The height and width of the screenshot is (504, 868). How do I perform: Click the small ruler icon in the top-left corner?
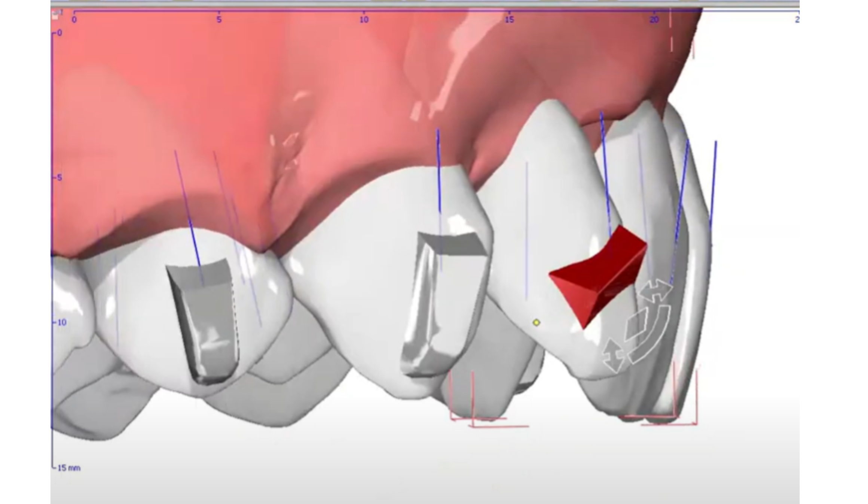[56, 15]
